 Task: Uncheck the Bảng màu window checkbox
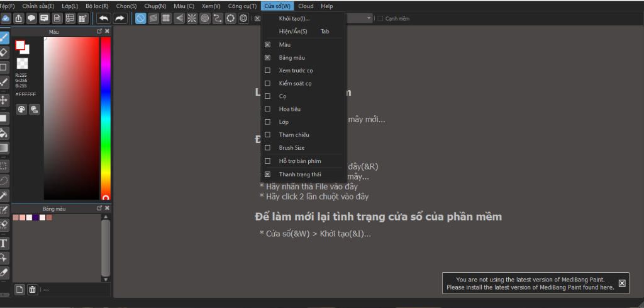click(x=267, y=57)
